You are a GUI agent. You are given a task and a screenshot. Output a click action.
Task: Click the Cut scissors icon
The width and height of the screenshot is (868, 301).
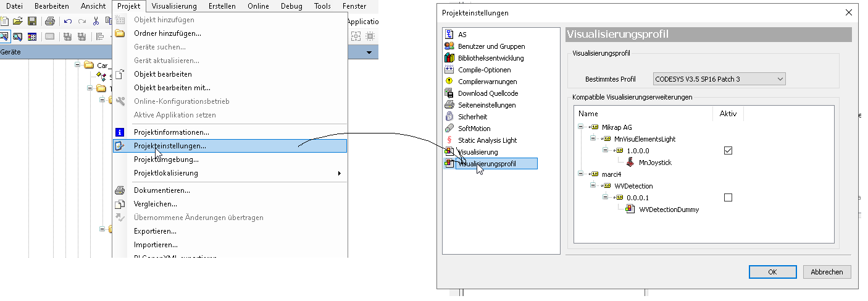point(96,21)
